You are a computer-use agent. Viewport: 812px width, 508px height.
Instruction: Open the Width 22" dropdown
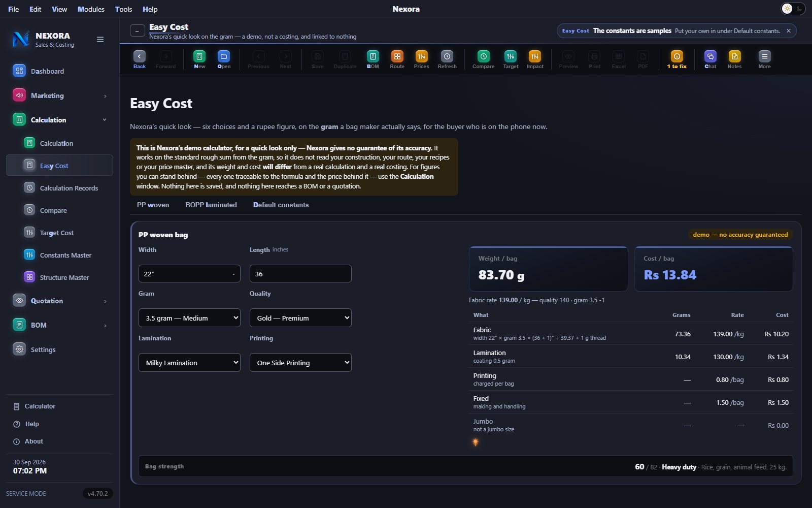click(x=189, y=274)
